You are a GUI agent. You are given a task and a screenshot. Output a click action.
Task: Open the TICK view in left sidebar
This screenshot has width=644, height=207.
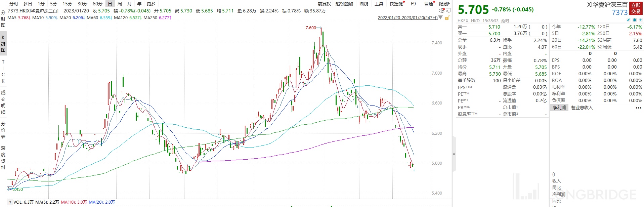pyautogui.click(x=3, y=72)
